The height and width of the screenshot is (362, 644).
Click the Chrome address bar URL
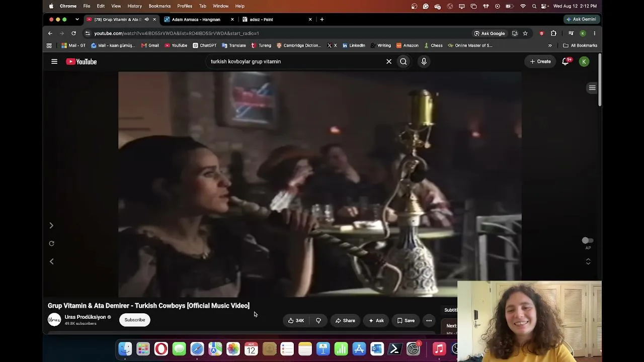177,33
